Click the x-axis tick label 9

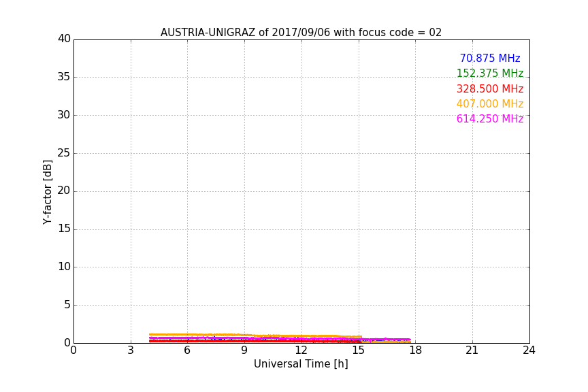244,350
